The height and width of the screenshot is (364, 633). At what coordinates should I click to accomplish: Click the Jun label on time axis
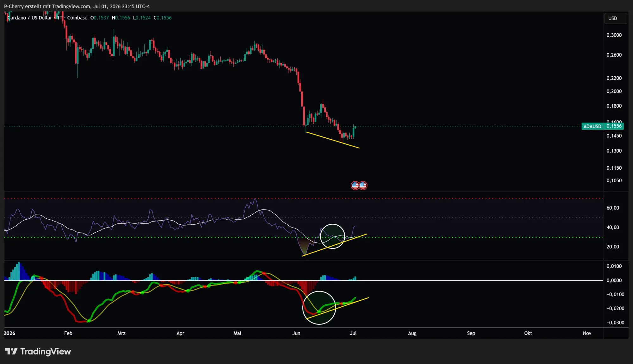[296, 333]
